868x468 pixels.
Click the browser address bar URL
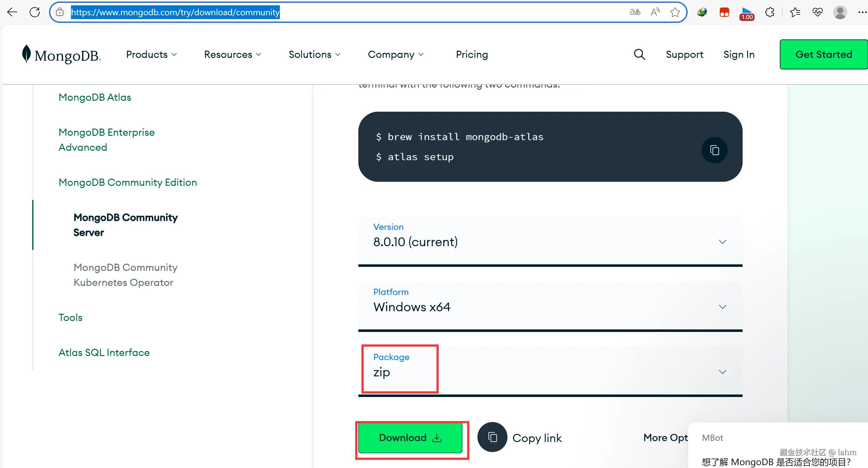[x=175, y=13]
